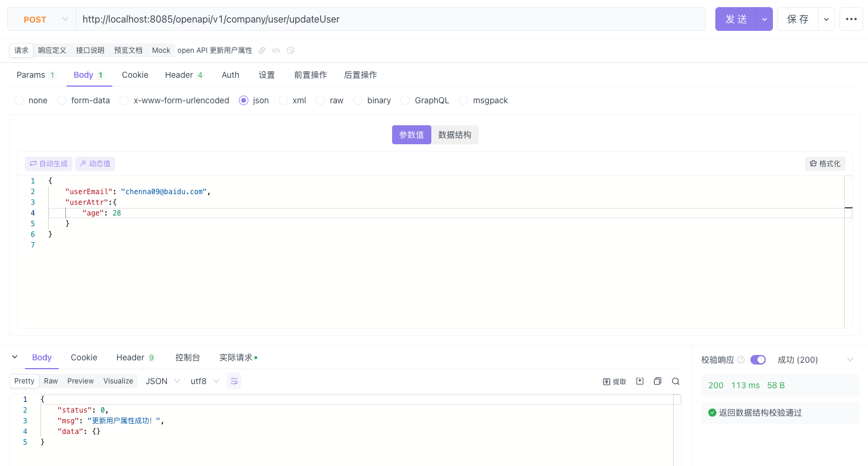Copy the response body icon
868x466 pixels.
[x=658, y=381]
